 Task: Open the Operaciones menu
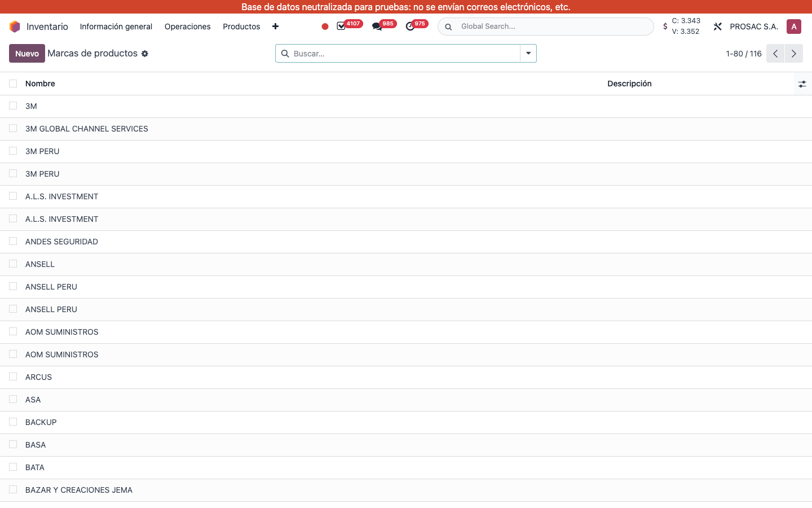(x=188, y=27)
